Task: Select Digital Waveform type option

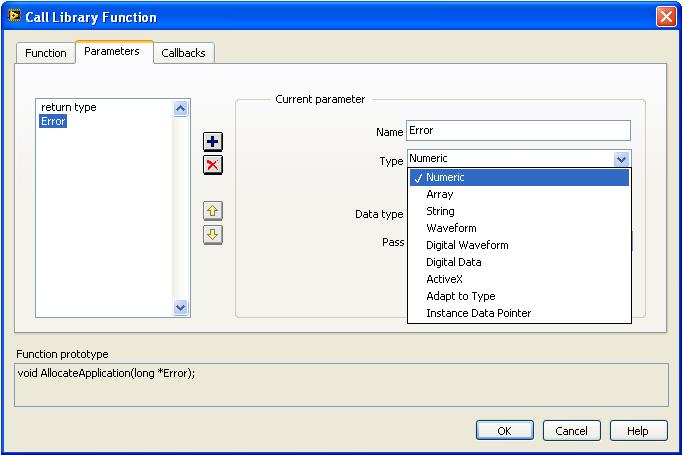Action: (467, 245)
